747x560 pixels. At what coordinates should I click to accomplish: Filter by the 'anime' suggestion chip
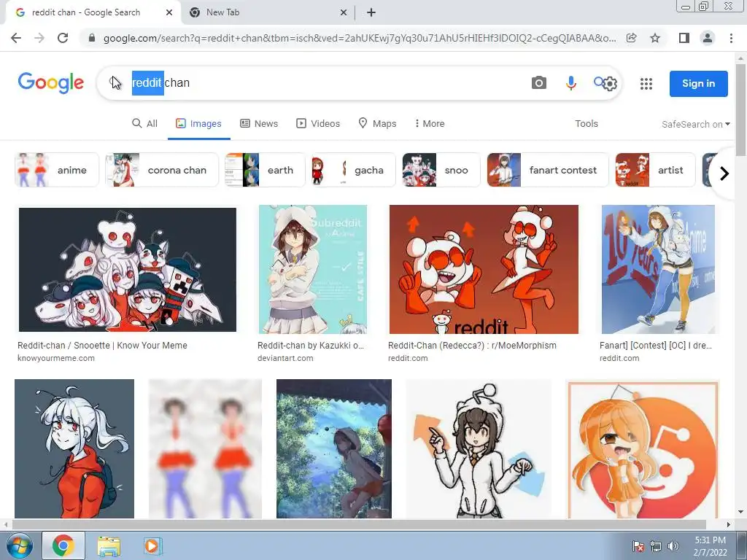coord(57,170)
